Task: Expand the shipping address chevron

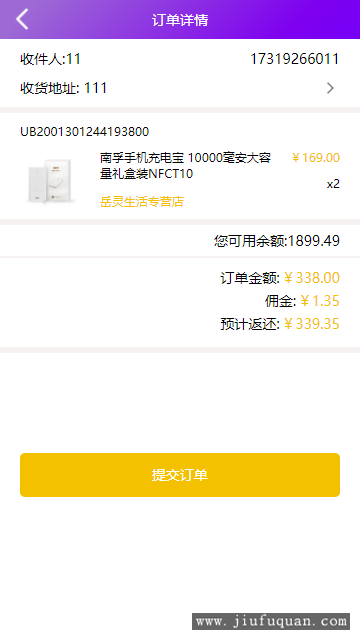Action: pos(330,88)
